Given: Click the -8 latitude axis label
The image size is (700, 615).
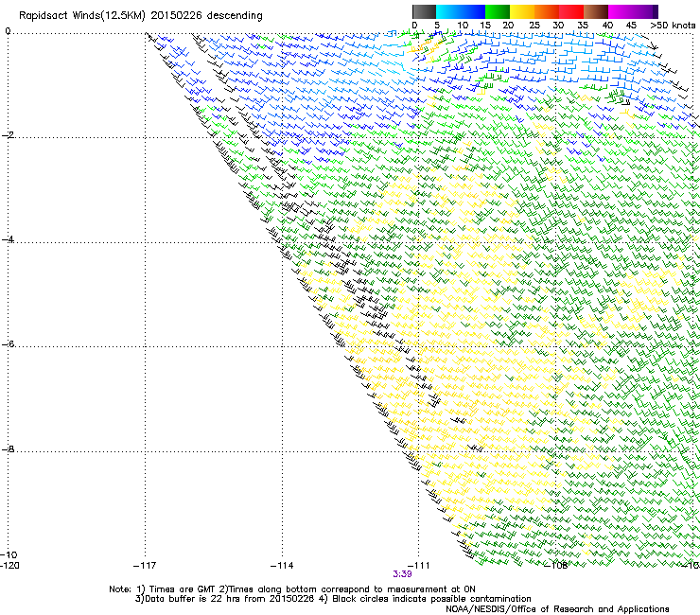Looking at the screenshot, I should (x=8, y=449).
